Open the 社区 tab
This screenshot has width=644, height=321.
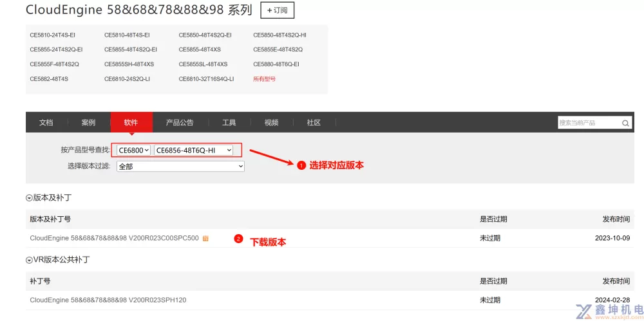coord(314,122)
